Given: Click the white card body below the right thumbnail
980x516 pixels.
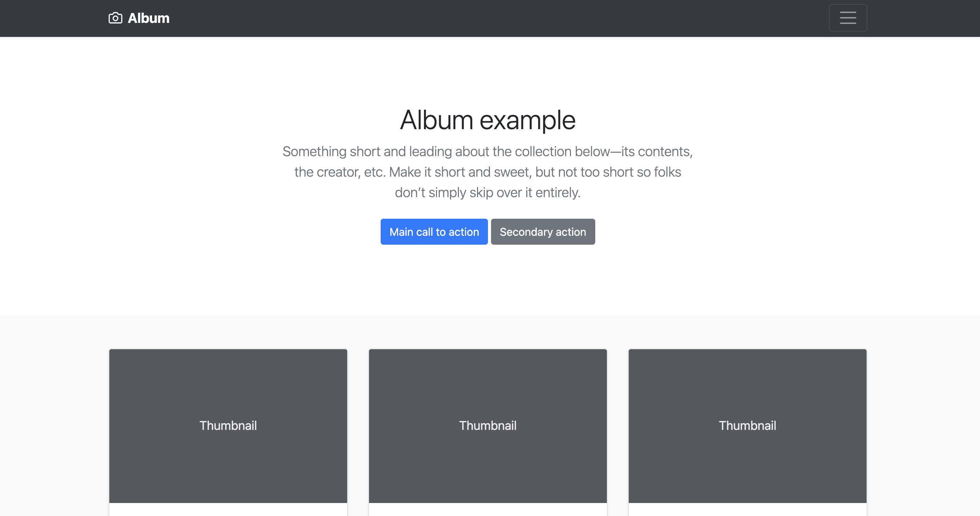Looking at the screenshot, I should point(747,510).
